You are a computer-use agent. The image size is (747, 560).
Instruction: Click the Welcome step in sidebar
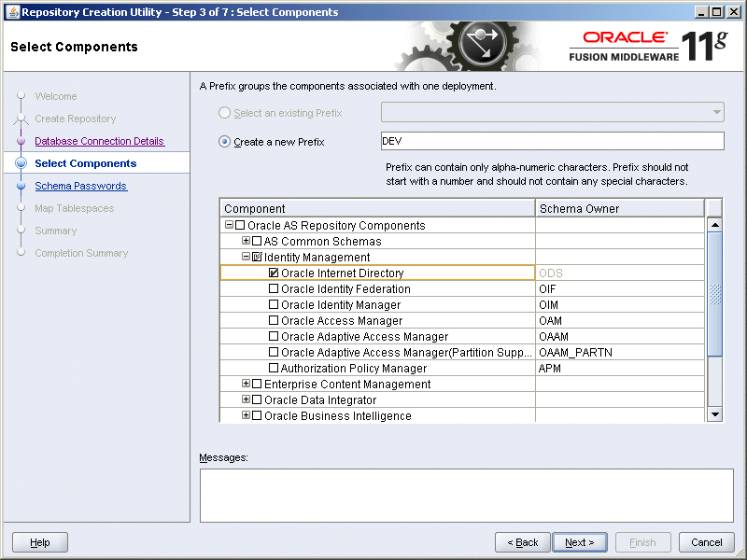56,96
